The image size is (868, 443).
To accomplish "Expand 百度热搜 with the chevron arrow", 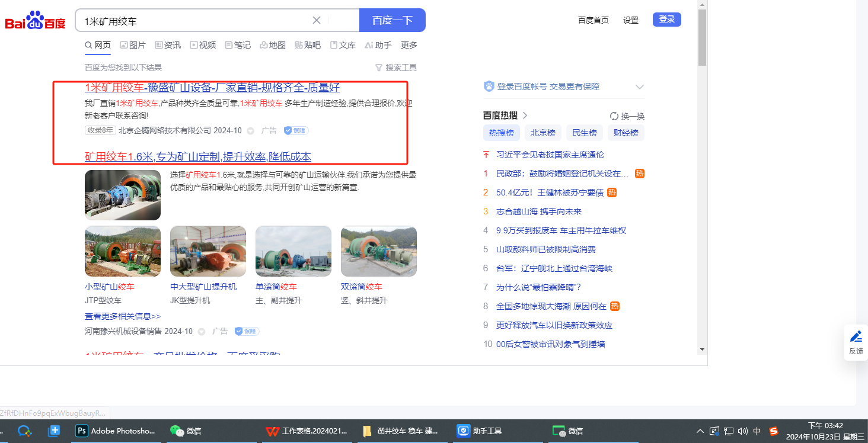I will (x=525, y=115).
